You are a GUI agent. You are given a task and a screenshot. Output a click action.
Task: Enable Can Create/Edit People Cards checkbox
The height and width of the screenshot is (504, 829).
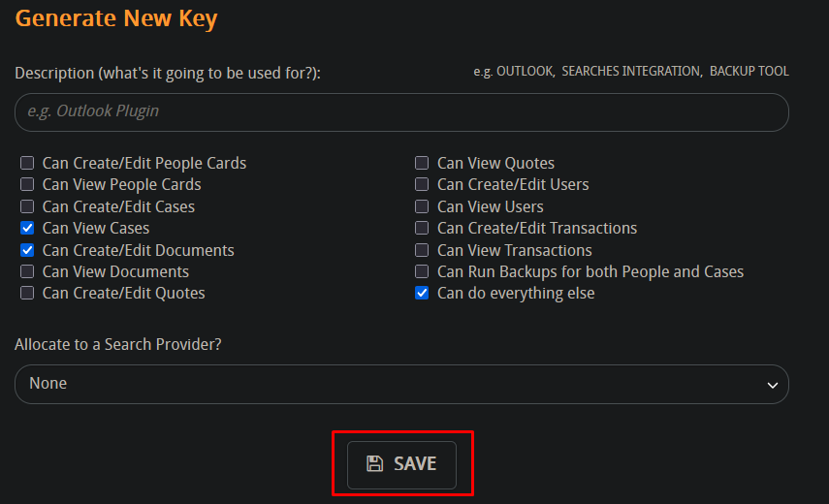tap(27, 163)
